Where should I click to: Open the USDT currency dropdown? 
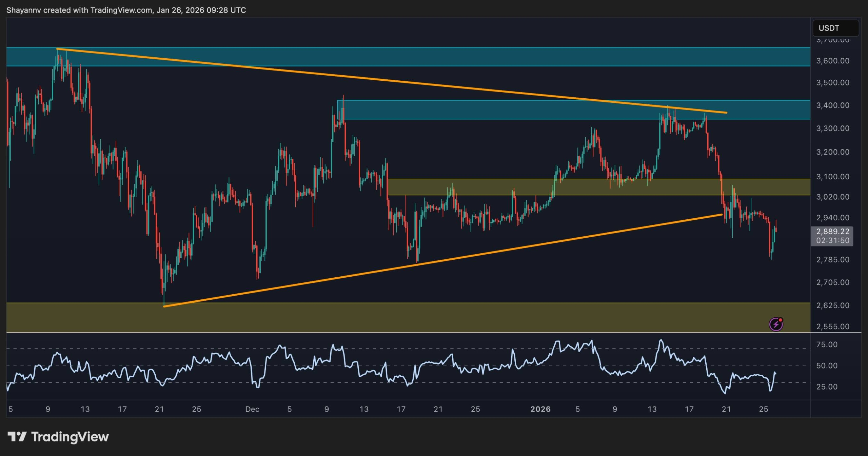pyautogui.click(x=835, y=28)
